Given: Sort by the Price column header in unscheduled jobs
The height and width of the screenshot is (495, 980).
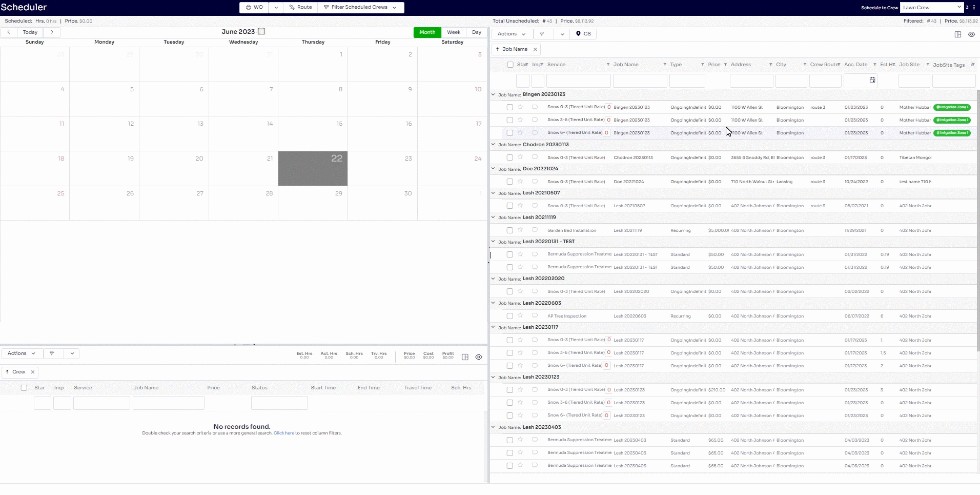Looking at the screenshot, I should pos(714,65).
